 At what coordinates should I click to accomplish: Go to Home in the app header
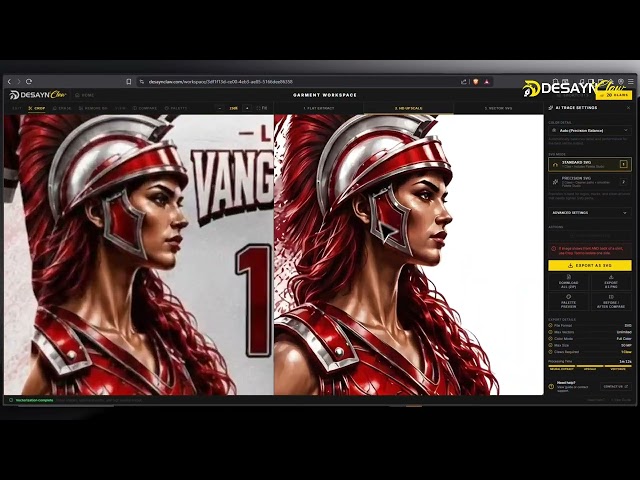click(x=84, y=95)
